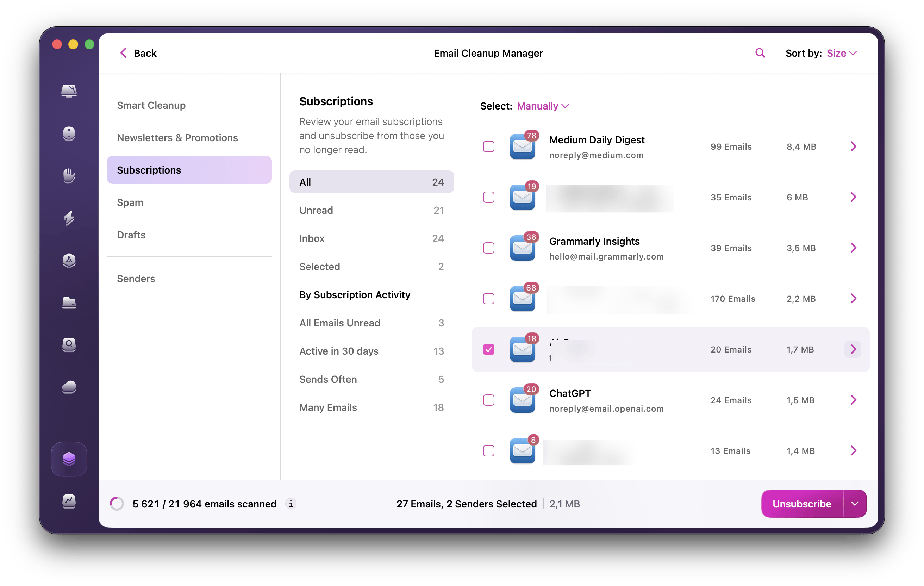
Task: Open the Cleanup ball icon in sidebar
Action: [69, 133]
